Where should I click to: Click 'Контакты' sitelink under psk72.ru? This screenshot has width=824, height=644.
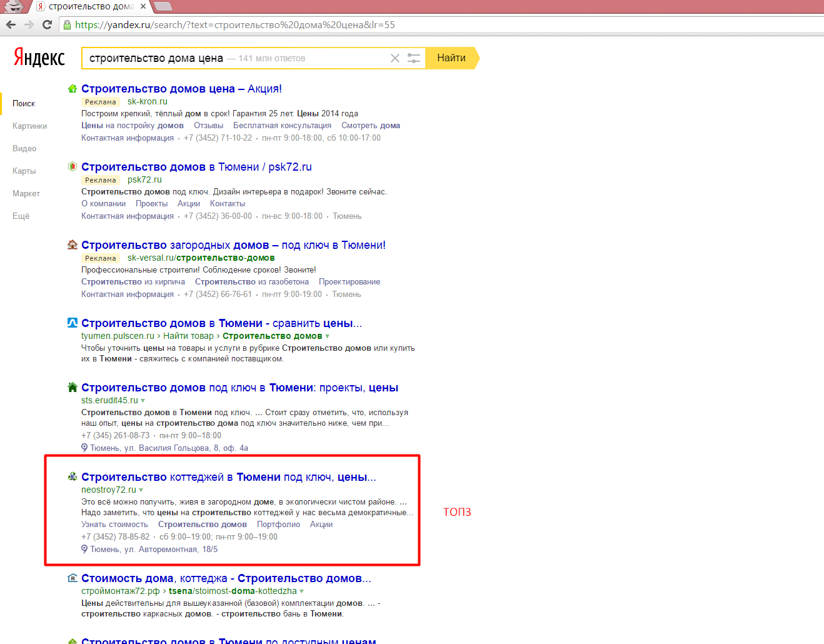(228, 204)
